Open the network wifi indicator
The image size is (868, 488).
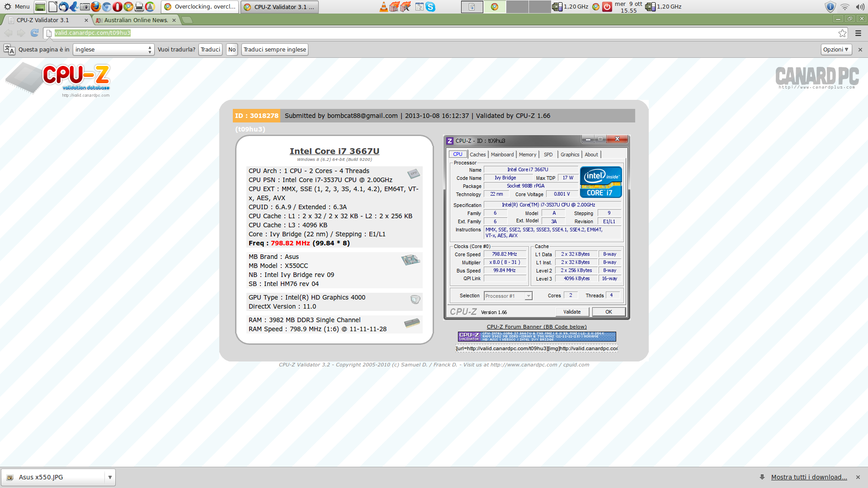[844, 7]
